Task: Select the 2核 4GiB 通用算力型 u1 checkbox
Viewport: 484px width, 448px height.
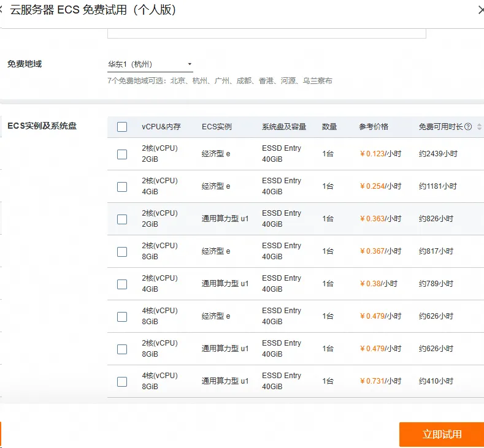Action: (x=122, y=284)
